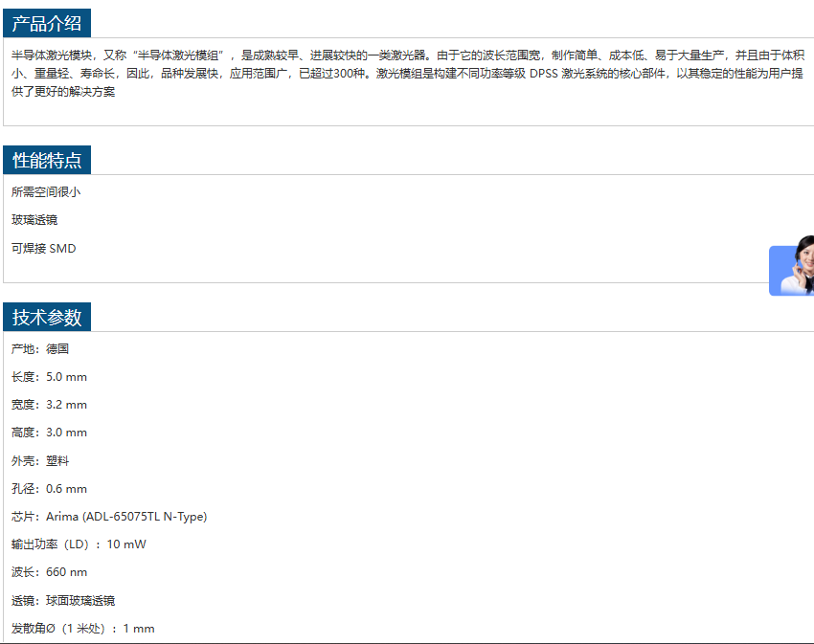Screen dimensions: 814x644
Task: Click the Arima ADL-65075TL chip specification
Action: [109, 517]
